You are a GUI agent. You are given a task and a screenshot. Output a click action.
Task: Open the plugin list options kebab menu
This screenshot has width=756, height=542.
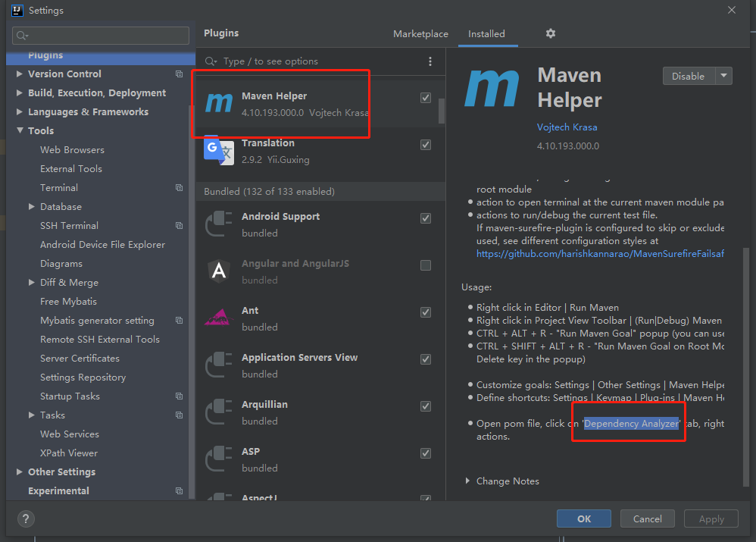pyautogui.click(x=430, y=61)
